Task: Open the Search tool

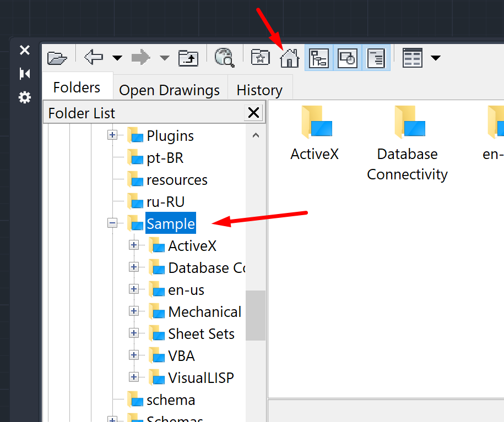Action: (x=224, y=57)
